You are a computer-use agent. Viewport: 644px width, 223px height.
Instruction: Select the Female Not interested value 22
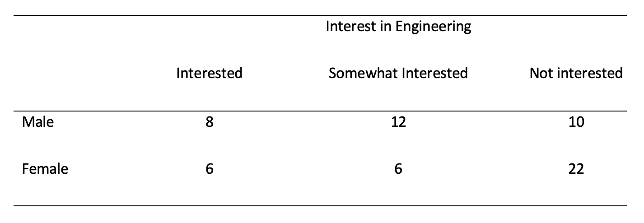pos(576,169)
